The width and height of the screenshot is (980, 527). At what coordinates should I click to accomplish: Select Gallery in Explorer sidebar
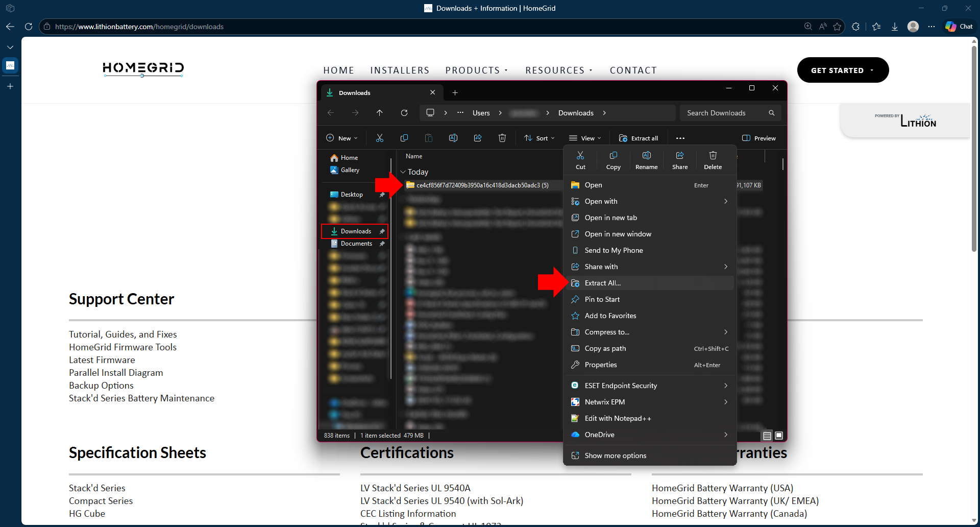345,170
